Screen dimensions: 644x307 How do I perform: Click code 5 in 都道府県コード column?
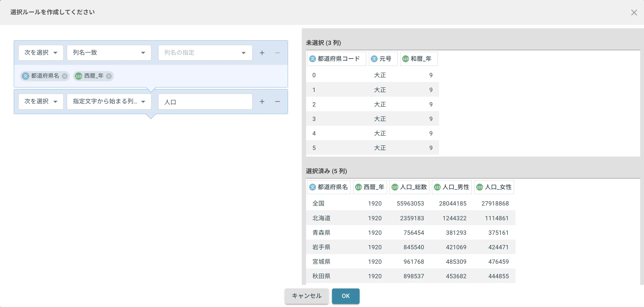[314, 148]
